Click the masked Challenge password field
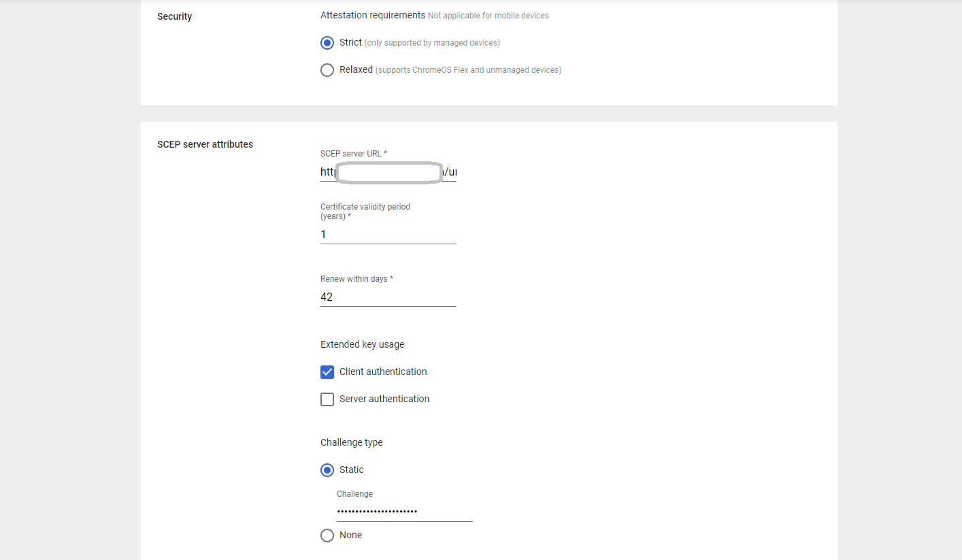 [404, 512]
